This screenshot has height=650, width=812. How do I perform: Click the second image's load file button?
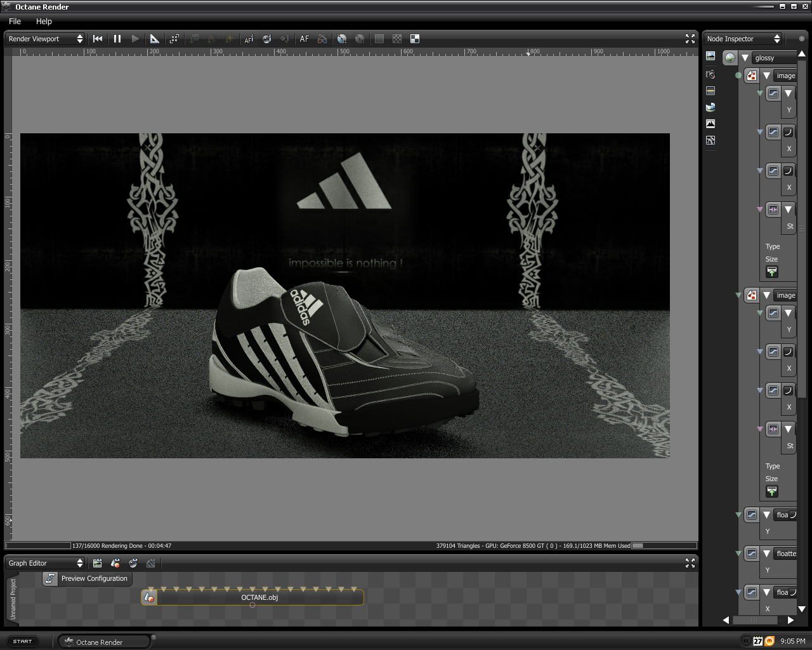click(772, 491)
